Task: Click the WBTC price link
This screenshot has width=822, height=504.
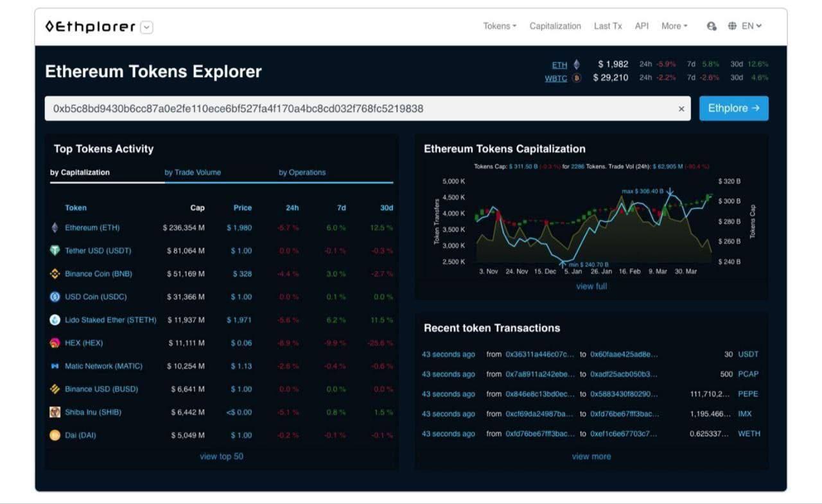Action: pyautogui.click(x=555, y=78)
